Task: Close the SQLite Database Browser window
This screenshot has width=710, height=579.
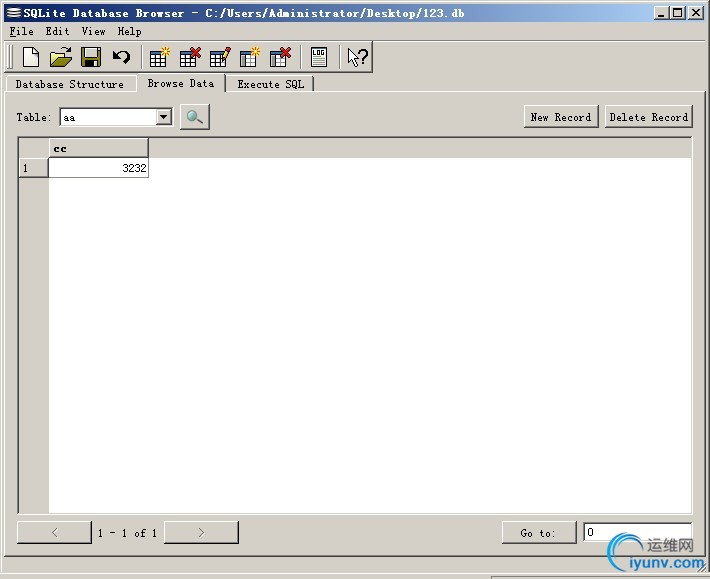Action: click(696, 13)
